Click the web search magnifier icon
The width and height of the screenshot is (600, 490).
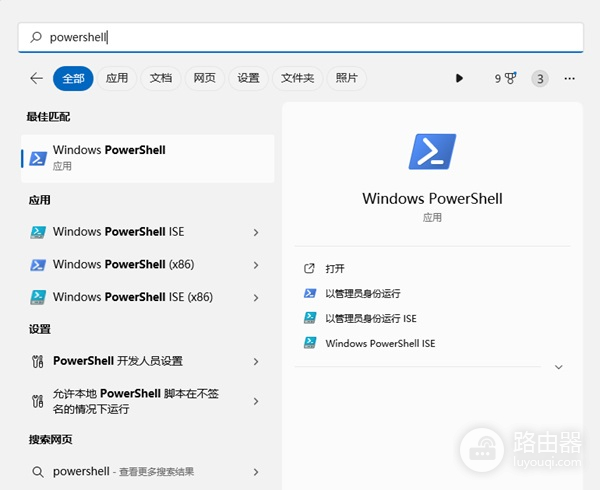coord(38,472)
